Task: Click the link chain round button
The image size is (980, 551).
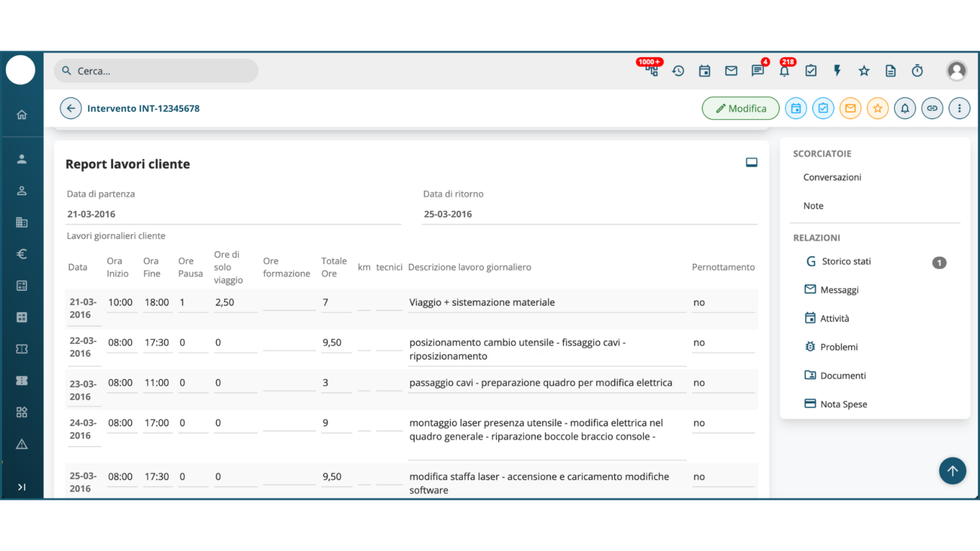Action: (x=932, y=108)
